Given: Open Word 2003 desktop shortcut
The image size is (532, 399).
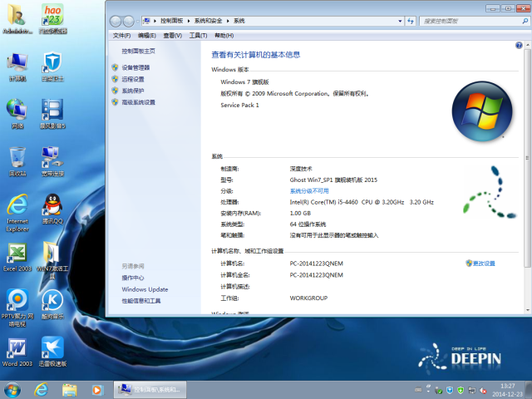Looking at the screenshot, I should pos(17,352).
